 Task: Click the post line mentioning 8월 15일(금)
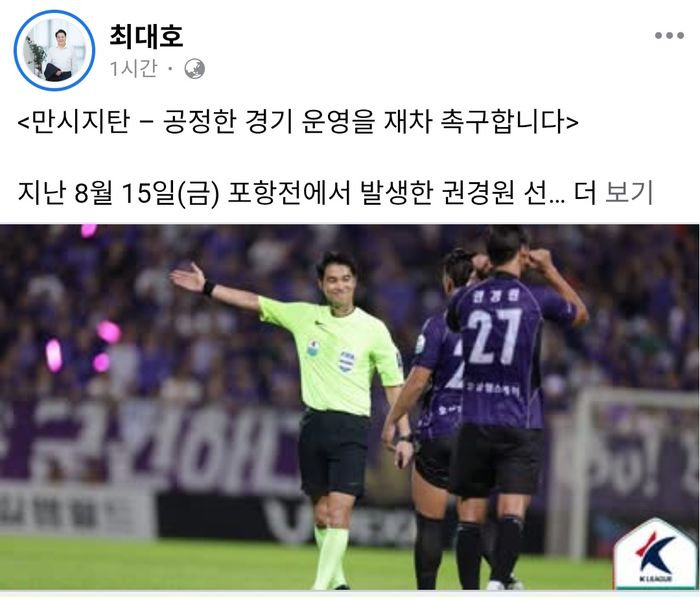[x=335, y=192]
